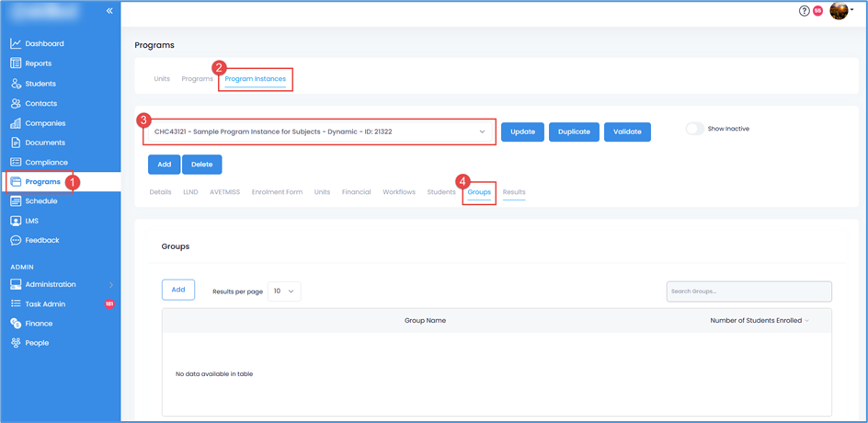Open Students via its sidebar icon

coord(16,84)
